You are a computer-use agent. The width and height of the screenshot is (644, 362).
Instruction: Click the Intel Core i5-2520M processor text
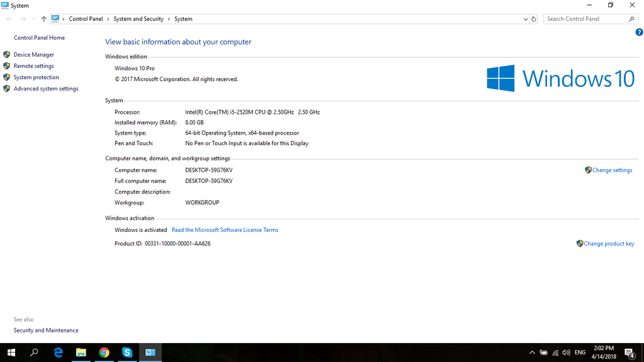tap(252, 112)
